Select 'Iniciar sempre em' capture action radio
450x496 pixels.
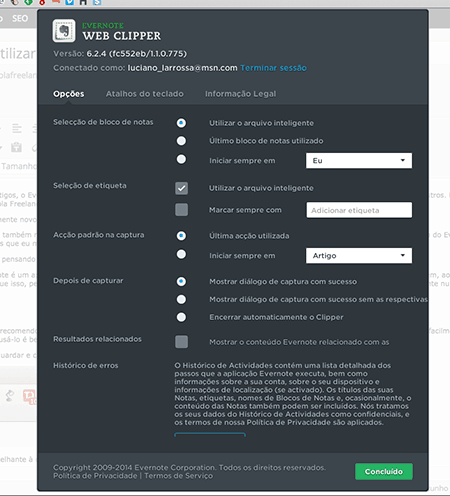click(181, 254)
